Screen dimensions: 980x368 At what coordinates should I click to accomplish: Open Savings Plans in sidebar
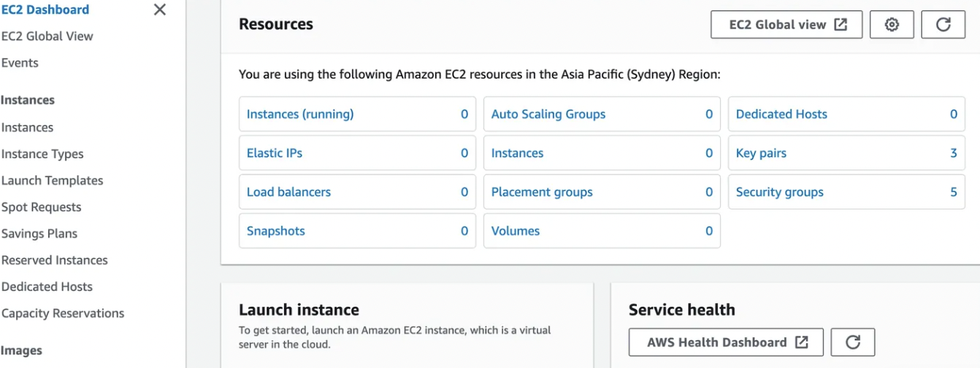[x=39, y=234]
